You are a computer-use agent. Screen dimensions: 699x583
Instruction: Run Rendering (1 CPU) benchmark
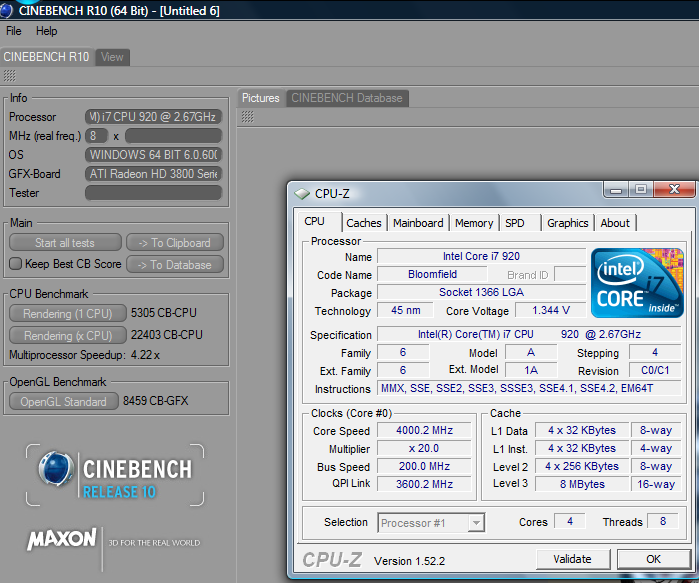click(68, 314)
